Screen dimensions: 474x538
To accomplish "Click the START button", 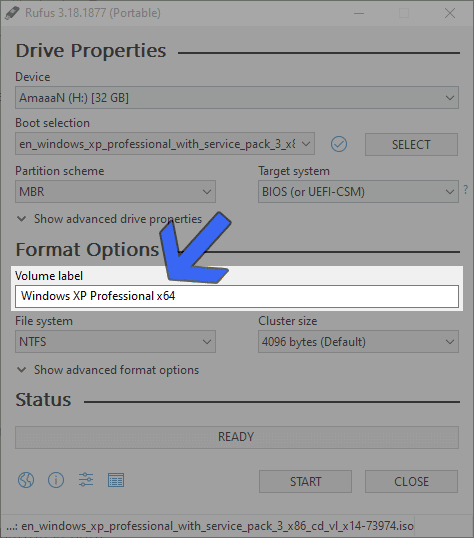I will (305, 481).
